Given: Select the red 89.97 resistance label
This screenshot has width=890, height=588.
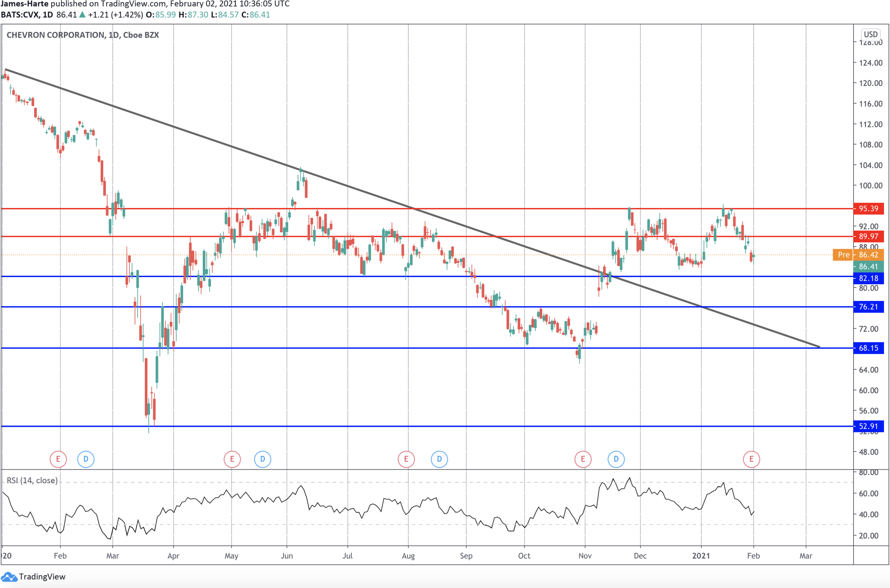Looking at the screenshot, I should point(869,236).
